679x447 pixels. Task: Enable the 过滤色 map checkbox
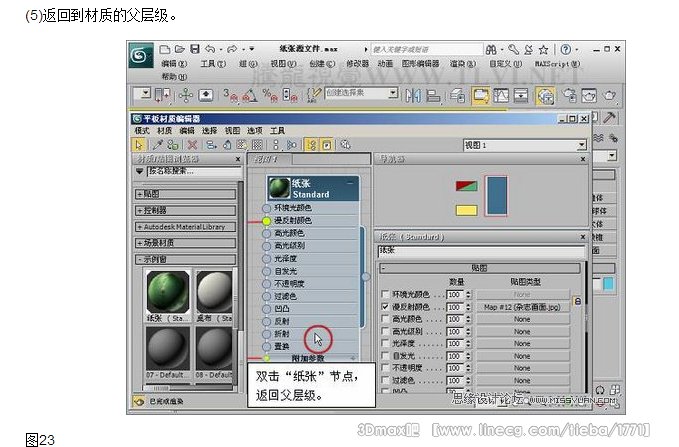pyautogui.click(x=385, y=380)
